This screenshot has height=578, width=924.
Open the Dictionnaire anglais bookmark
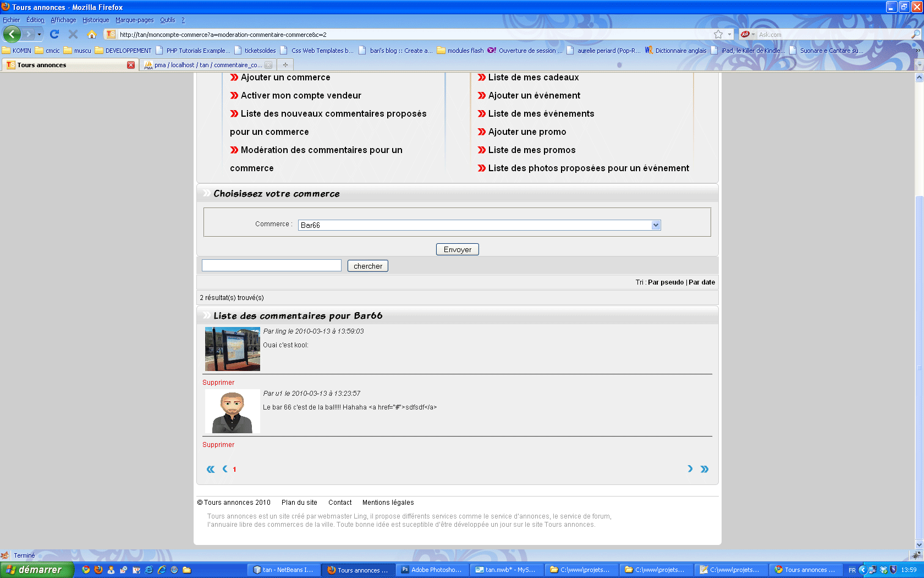tap(676, 50)
